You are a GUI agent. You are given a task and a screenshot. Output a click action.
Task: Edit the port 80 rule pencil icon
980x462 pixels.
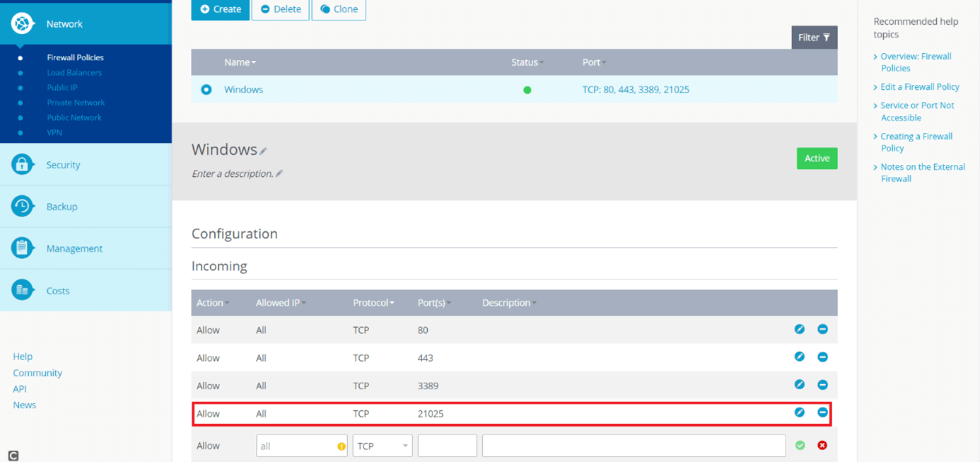(x=800, y=329)
